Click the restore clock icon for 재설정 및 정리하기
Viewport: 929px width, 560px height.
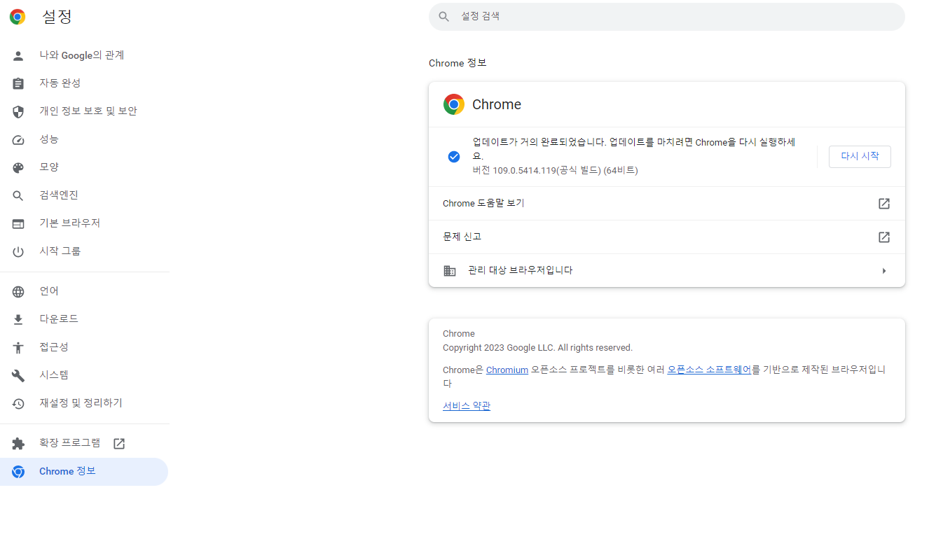coord(18,404)
